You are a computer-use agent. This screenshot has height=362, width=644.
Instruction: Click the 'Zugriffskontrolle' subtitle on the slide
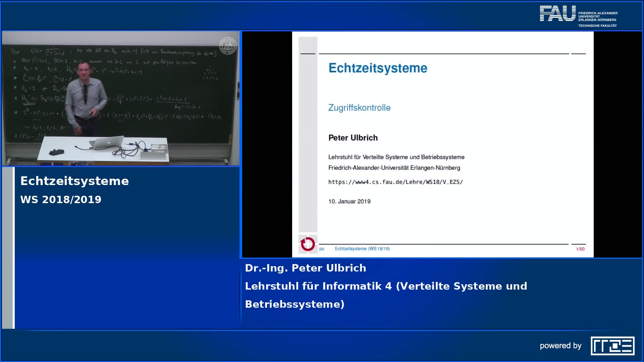coord(359,108)
